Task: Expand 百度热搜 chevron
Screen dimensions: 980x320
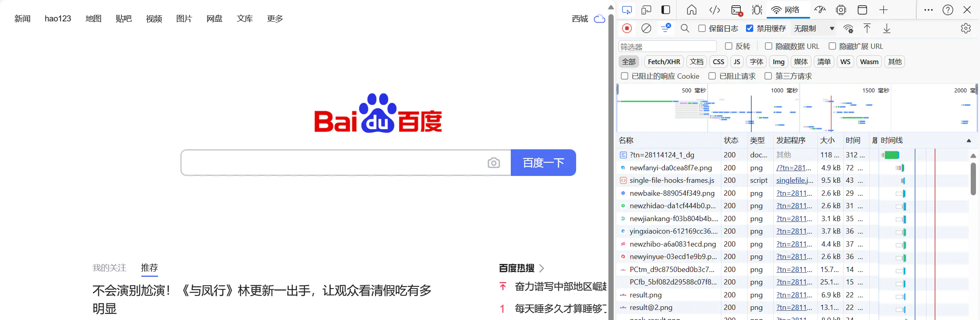Action: (x=541, y=268)
